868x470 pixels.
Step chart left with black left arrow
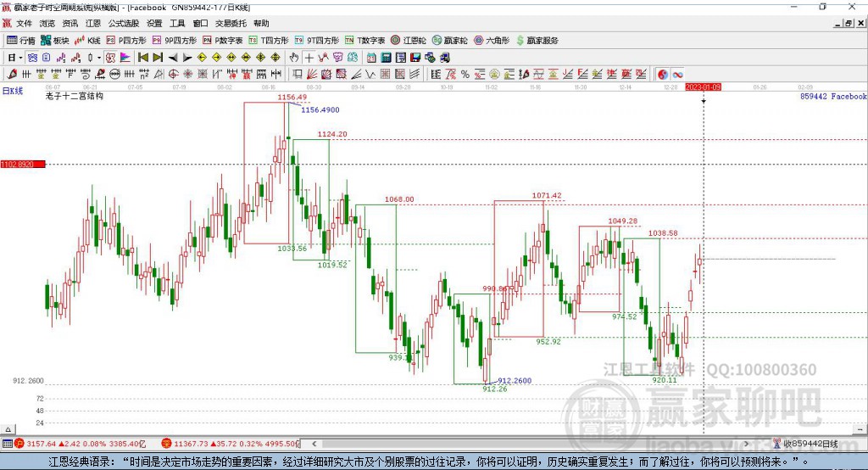click(173, 58)
